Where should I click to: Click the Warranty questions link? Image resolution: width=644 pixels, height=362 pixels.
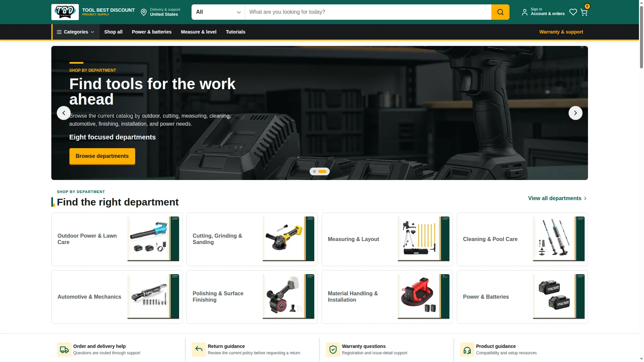tap(364, 346)
